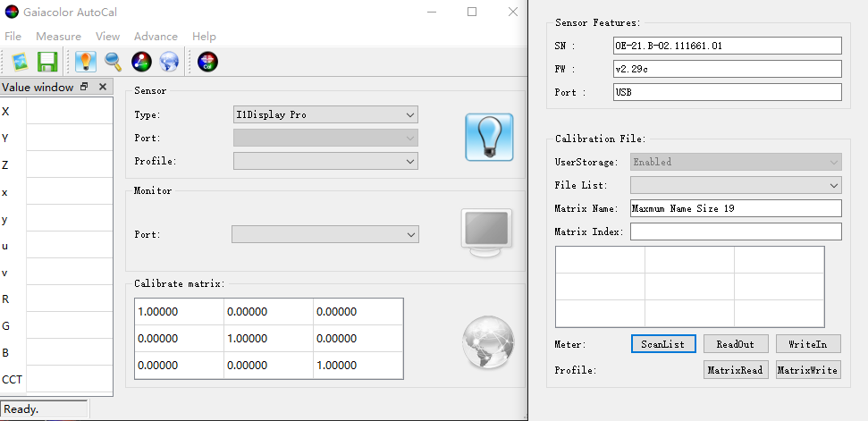Click the gray globe beside Calibrate matrix
The width and height of the screenshot is (868, 421).
[488, 341]
